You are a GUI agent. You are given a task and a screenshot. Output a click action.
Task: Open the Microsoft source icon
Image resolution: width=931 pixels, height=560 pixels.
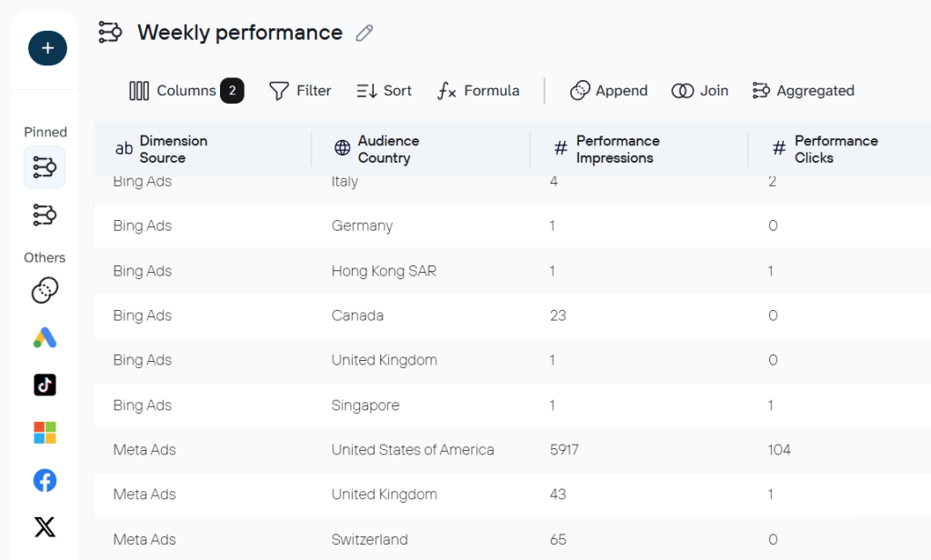[45, 433]
